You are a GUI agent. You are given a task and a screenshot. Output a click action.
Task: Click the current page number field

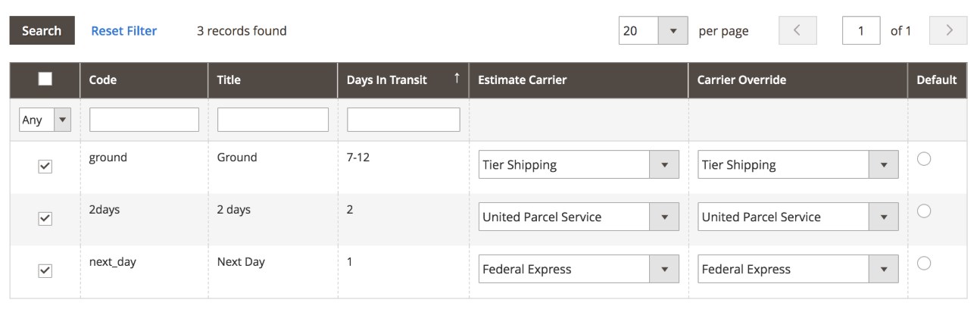pyautogui.click(x=861, y=31)
